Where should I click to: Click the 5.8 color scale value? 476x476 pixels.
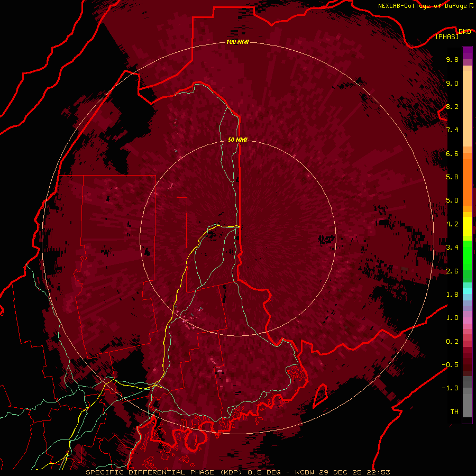[x=452, y=177]
